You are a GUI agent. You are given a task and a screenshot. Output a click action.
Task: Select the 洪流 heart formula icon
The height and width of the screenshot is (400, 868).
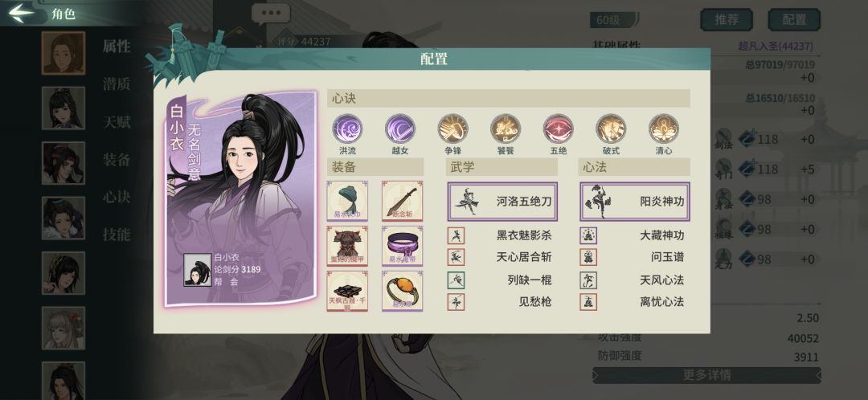347,129
